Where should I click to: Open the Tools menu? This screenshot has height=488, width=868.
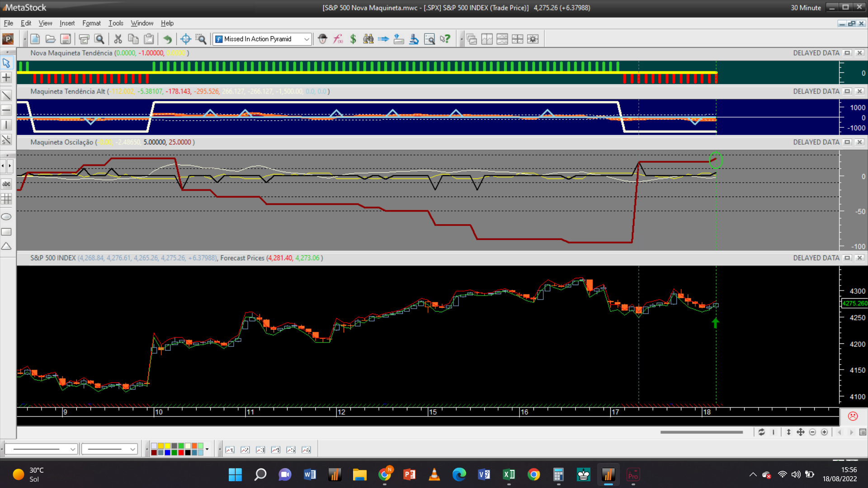[x=116, y=23]
